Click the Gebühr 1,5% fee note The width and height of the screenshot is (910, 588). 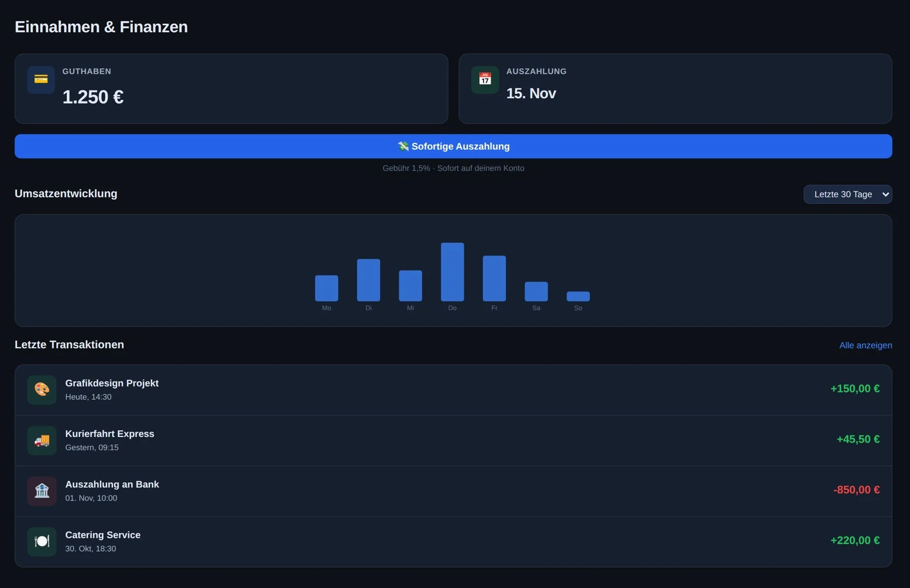click(453, 168)
